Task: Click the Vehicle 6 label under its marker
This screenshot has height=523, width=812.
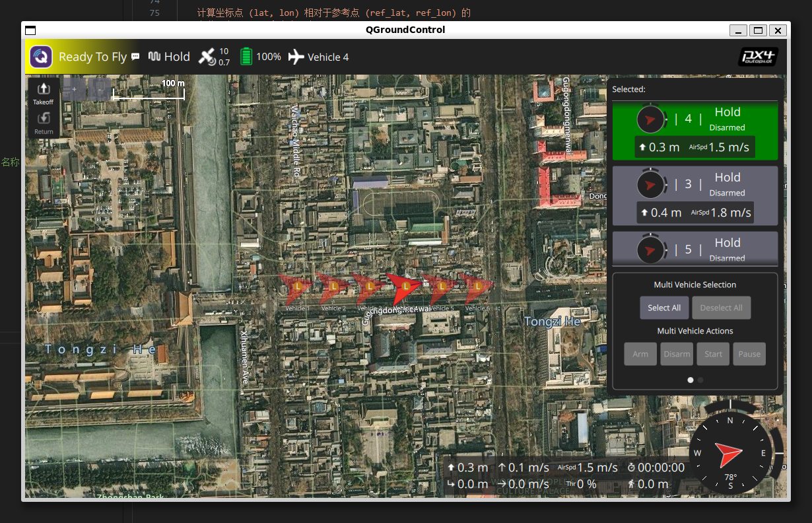Action: point(477,308)
